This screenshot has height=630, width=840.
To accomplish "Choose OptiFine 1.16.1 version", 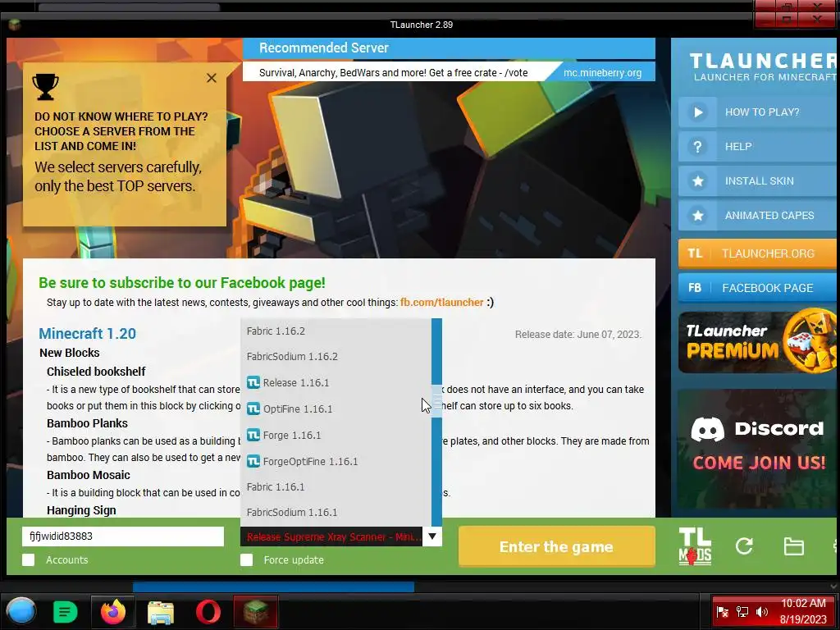I will coord(336,409).
